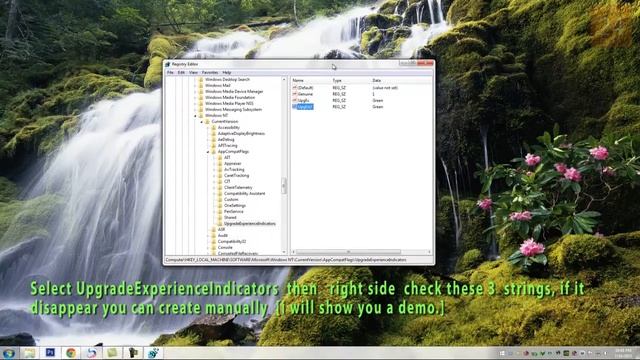Viewport: 640px width, 360px height.
Task: Open Photoshop from the taskbar
Action: pyautogui.click(x=50, y=352)
